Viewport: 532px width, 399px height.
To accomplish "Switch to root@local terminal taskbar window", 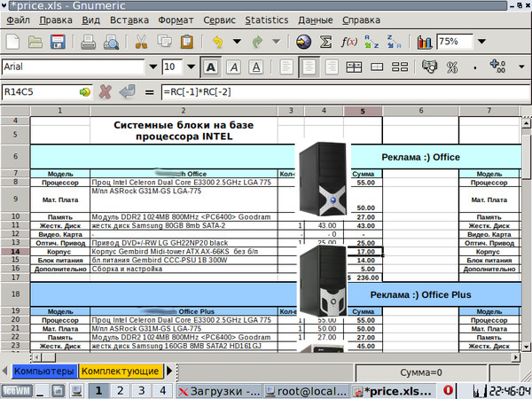I will 307,391.
